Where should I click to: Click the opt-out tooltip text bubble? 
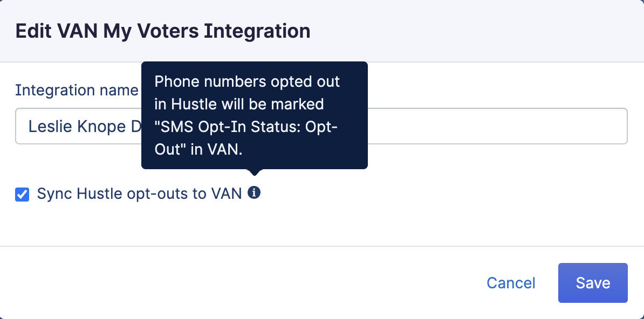coord(254,115)
